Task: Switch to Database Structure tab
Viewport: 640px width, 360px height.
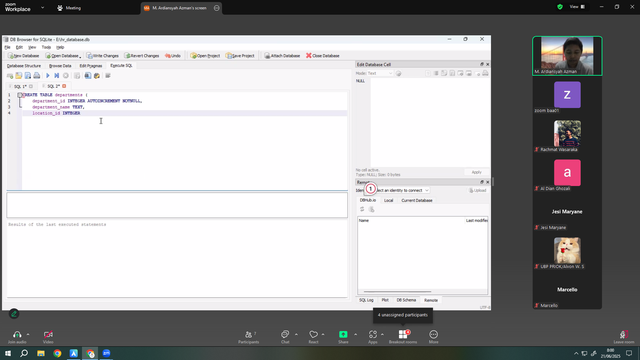Action: (x=24, y=66)
